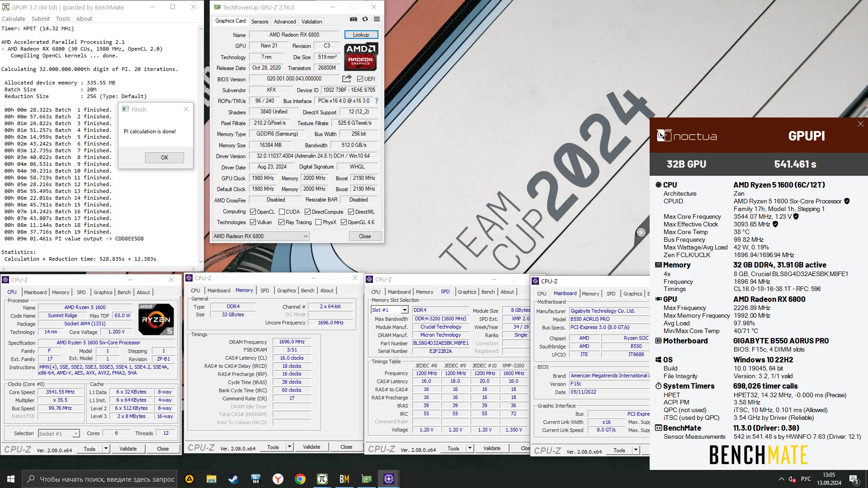The height and width of the screenshot is (488, 868).
Task: Click the Noctua logo in BenchMate panel
Action: point(687,136)
